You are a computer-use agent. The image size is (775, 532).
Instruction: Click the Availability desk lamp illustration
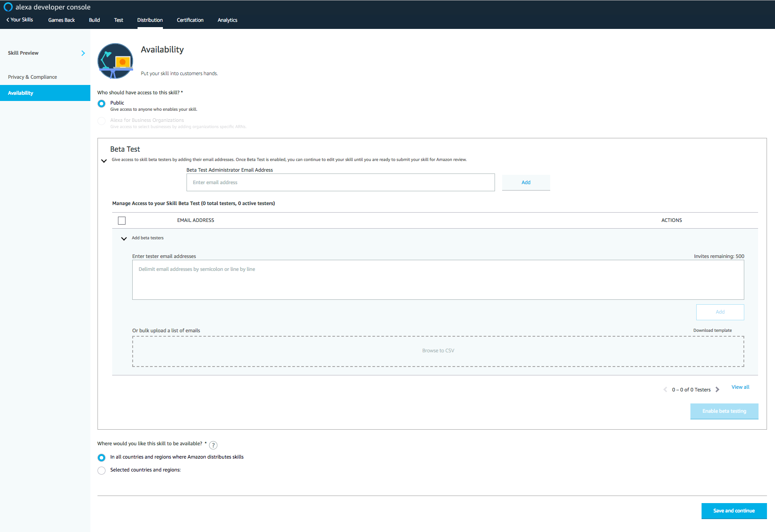[x=115, y=61]
